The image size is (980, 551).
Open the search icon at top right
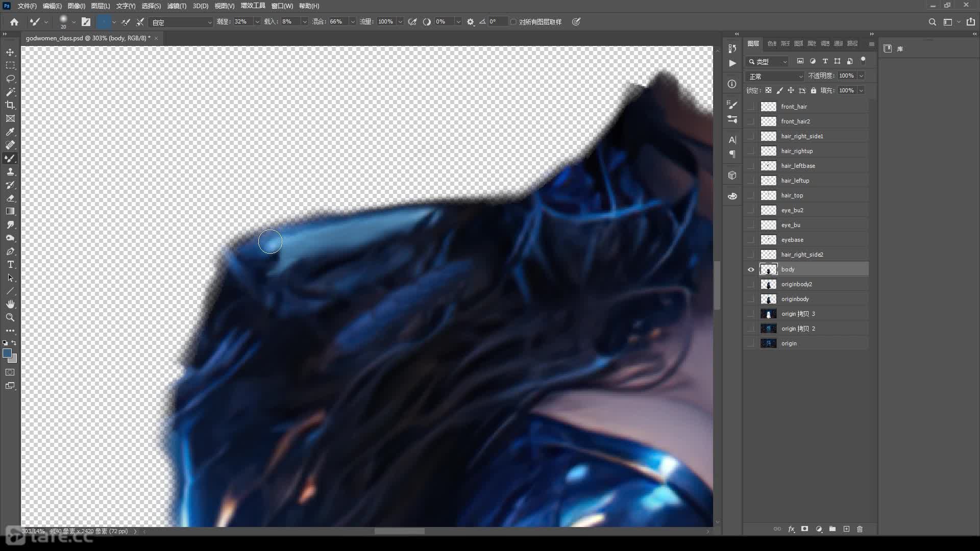(x=932, y=22)
